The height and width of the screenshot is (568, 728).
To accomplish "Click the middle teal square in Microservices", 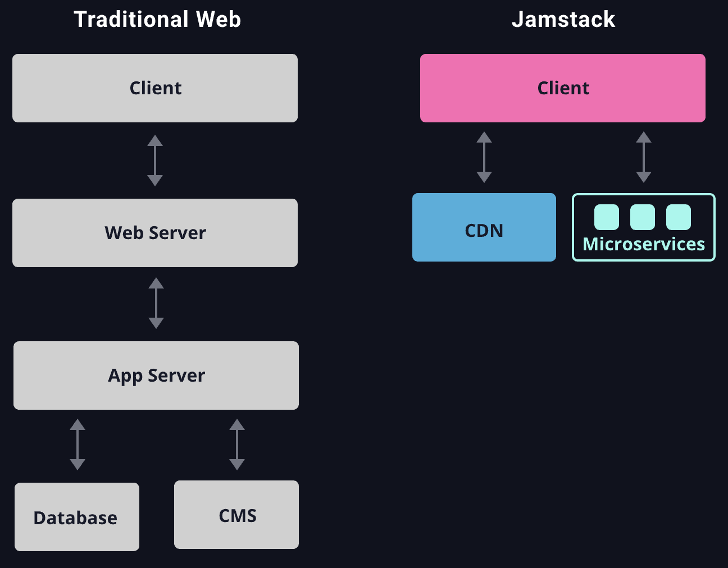I will [643, 217].
